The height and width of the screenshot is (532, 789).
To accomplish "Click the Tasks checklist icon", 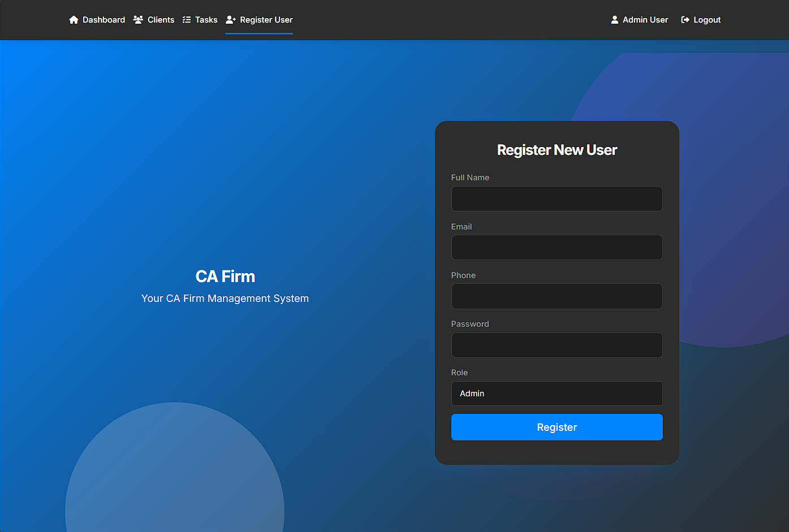I will pos(187,20).
